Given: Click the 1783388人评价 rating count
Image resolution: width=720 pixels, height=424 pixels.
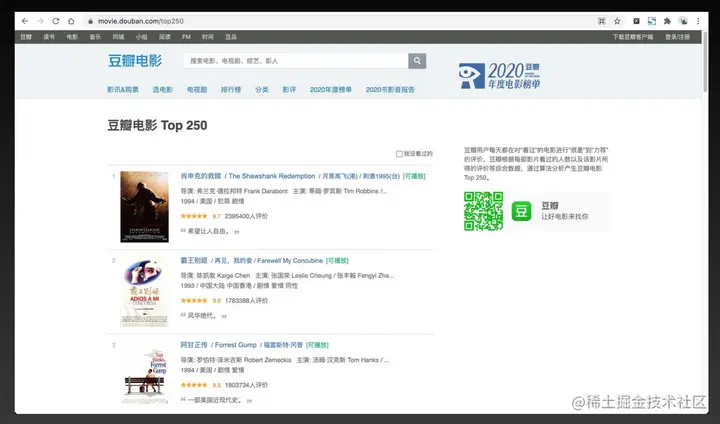Looking at the screenshot, I should 246,300.
